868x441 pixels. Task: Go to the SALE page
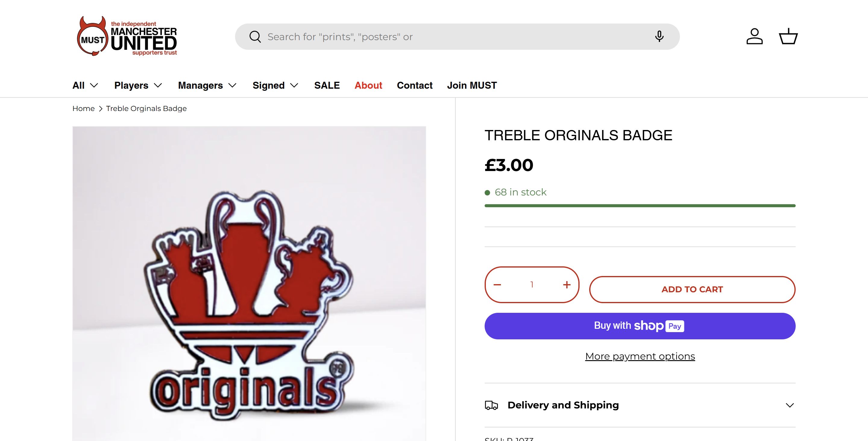pyautogui.click(x=327, y=85)
